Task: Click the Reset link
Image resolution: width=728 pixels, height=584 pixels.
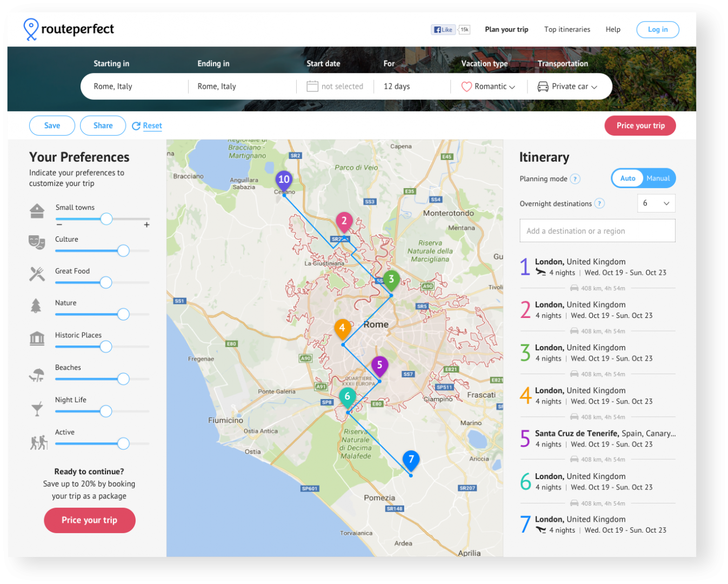Action: point(152,125)
